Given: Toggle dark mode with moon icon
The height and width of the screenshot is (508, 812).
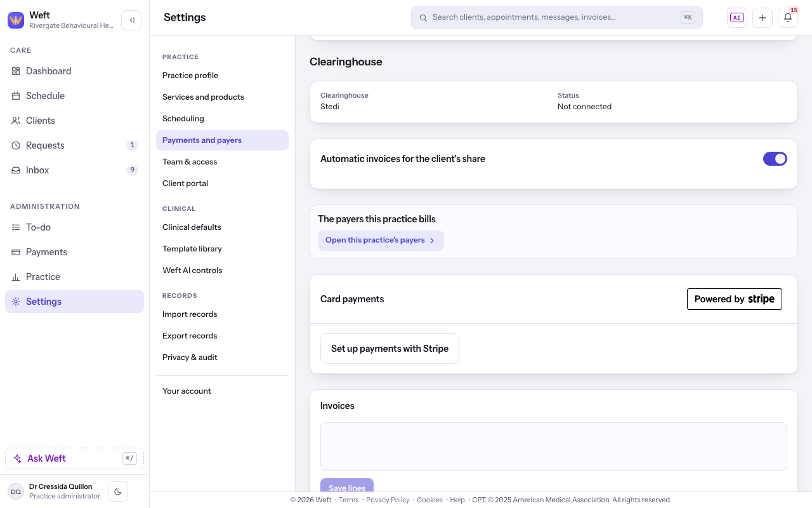Looking at the screenshot, I should [x=118, y=491].
